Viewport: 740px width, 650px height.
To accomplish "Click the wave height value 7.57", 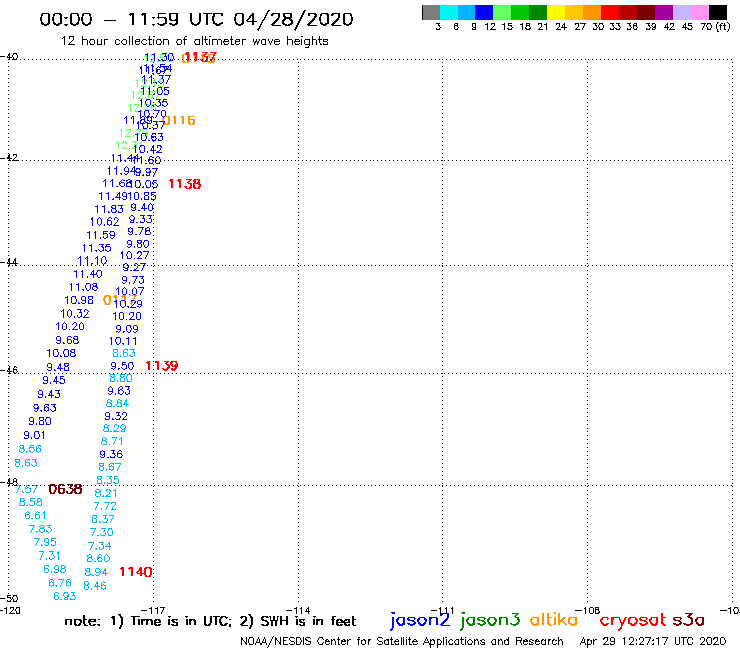I will coord(26,490).
